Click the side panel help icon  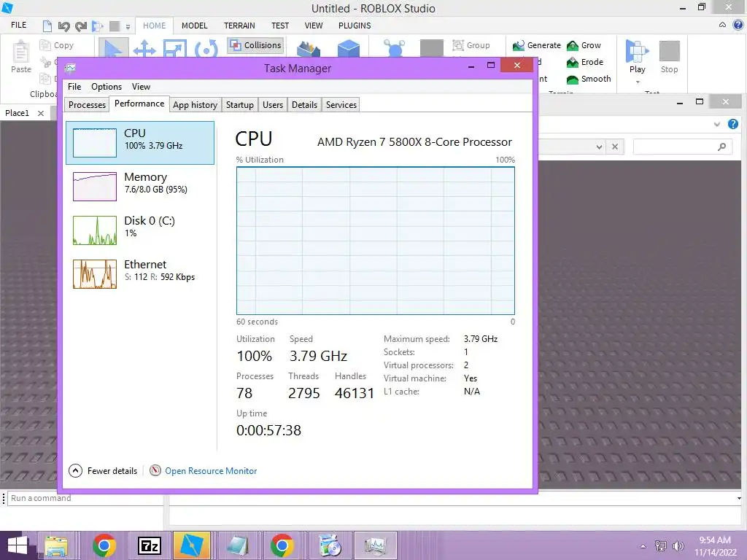733,124
